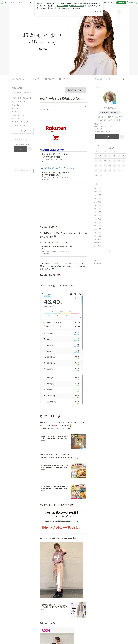Viewport: 138px width, 644px height.
Task: Click pink outfit photo
Action: click(x=61, y=570)
